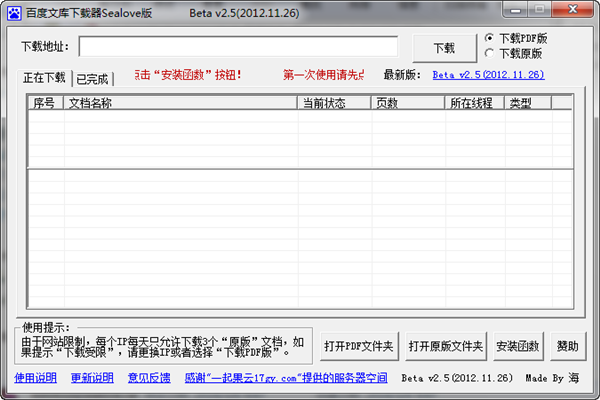Click the Baidu paw app icon in title bar
600x400 pixels.
(x=14, y=13)
